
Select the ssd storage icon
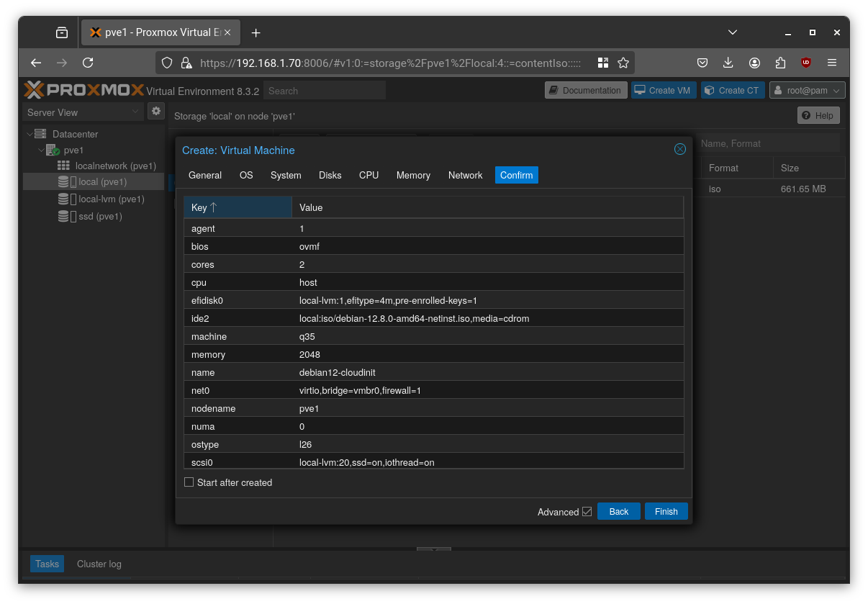click(x=64, y=216)
